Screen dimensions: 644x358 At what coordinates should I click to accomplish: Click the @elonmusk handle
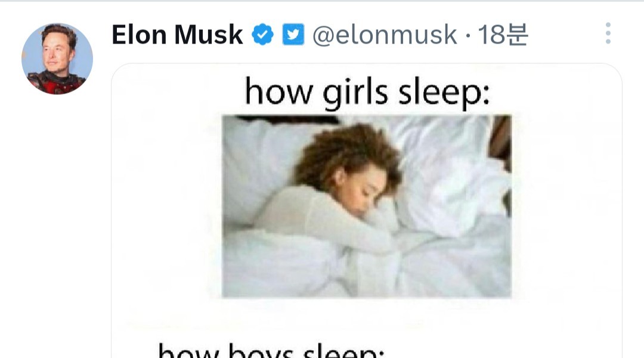click(385, 35)
